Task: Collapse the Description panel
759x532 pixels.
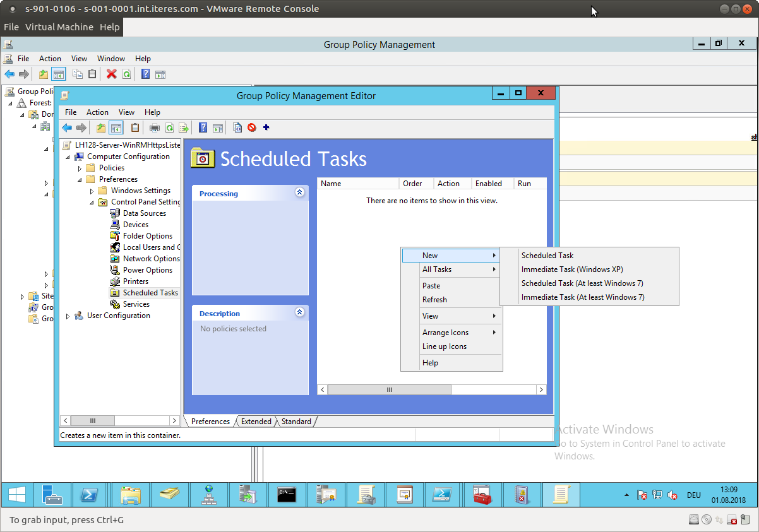Action: pyautogui.click(x=300, y=312)
